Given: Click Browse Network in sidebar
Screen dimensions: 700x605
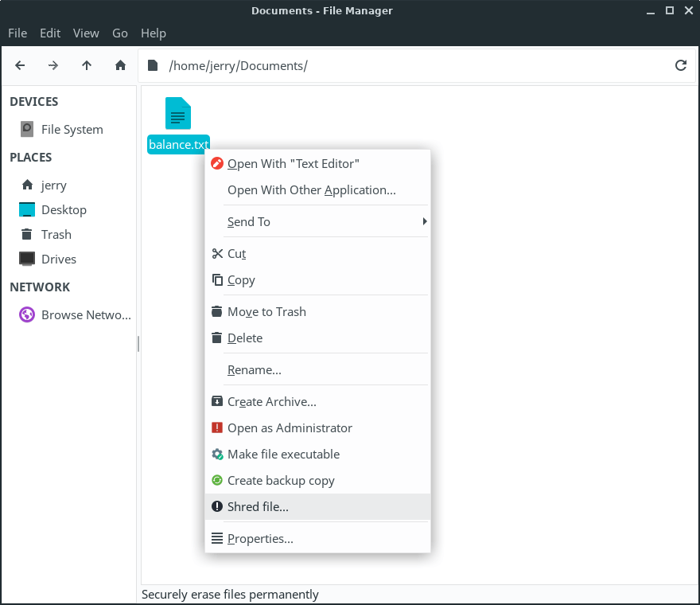Looking at the screenshot, I should [x=85, y=314].
